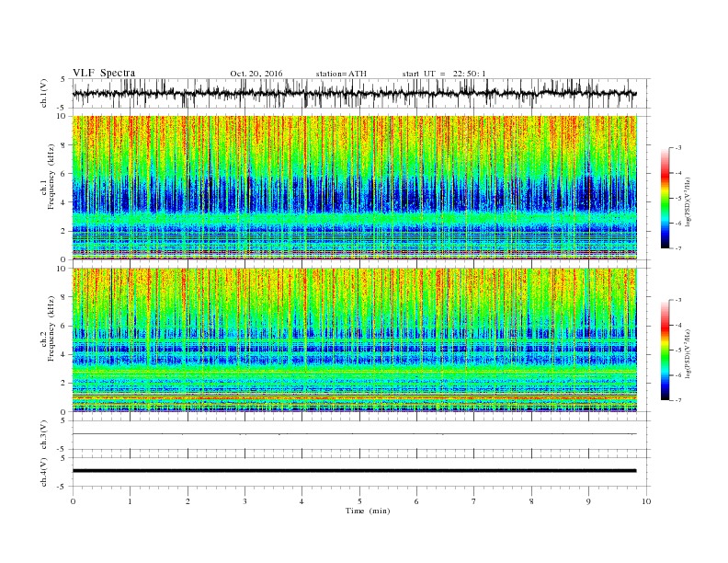Image resolution: width=728 pixels, height=563 pixels.
Task: Click the ch.2 colorbar "log(PSD)(V²/Hz)" label
Action: coord(688,353)
